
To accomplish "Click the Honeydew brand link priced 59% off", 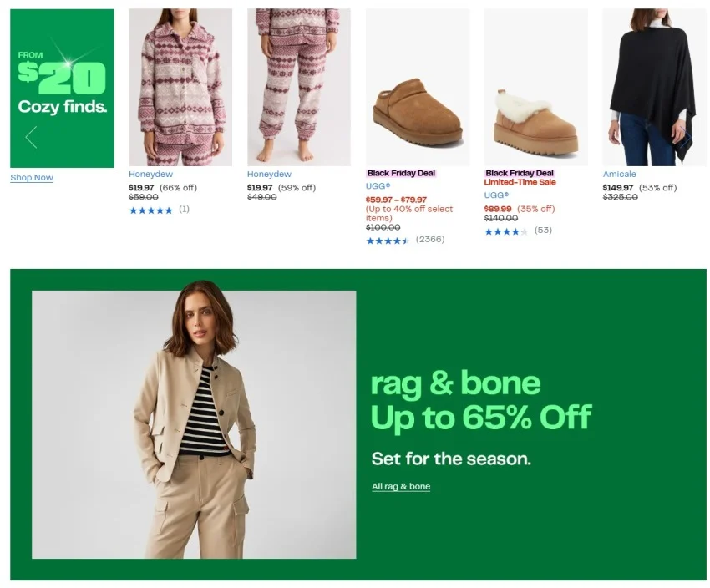I will point(269,175).
